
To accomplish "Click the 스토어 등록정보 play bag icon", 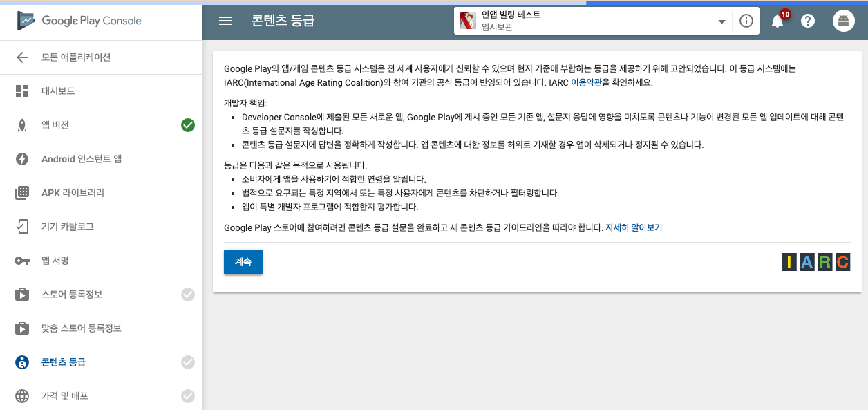I will 22,295.
